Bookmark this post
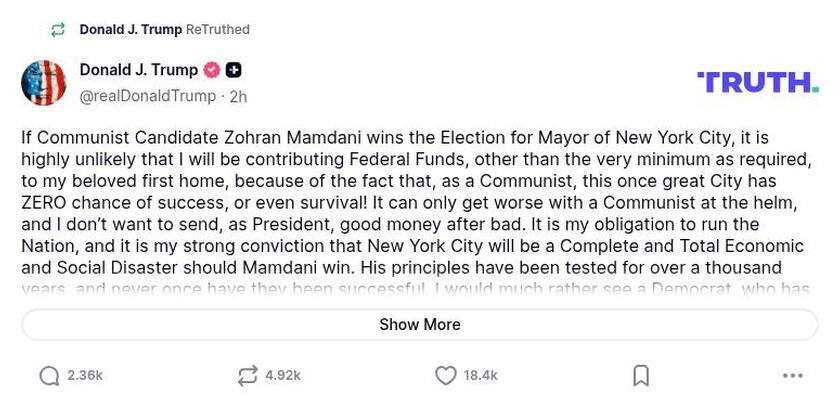The width and height of the screenshot is (840, 414). pyautogui.click(x=641, y=376)
